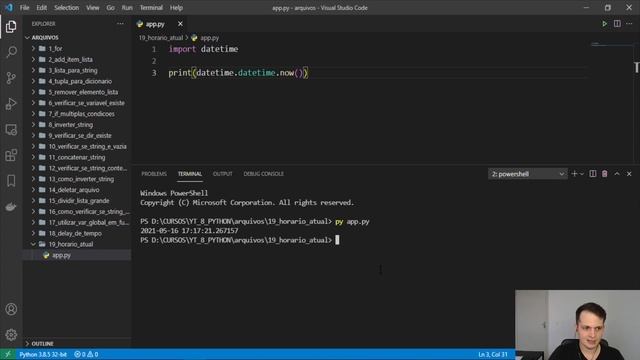The height and width of the screenshot is (360, 640).
Task: Open the Run and Debug view
Action: (11, 104)
